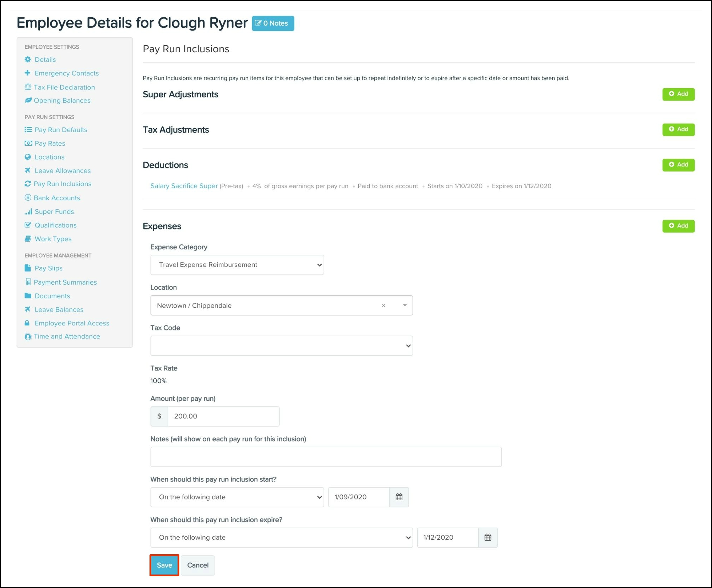Open the Expense Category dropdown
712x588 pixels.
237,265
